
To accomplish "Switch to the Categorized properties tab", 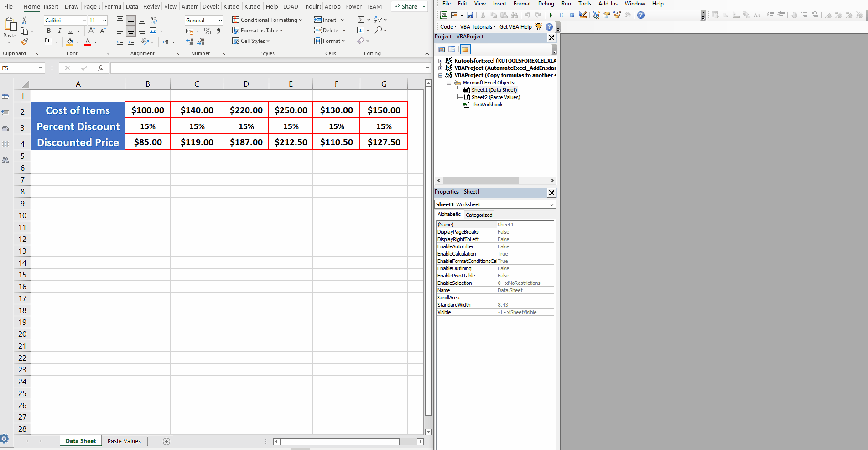I will click(x=479, y=215).
